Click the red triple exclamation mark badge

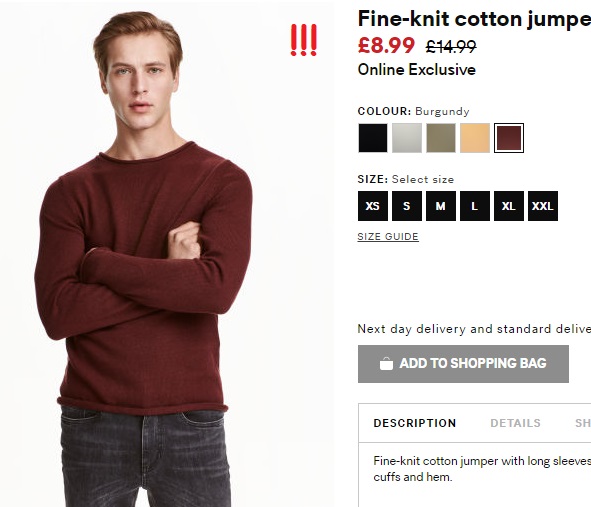tap(303, 40)
